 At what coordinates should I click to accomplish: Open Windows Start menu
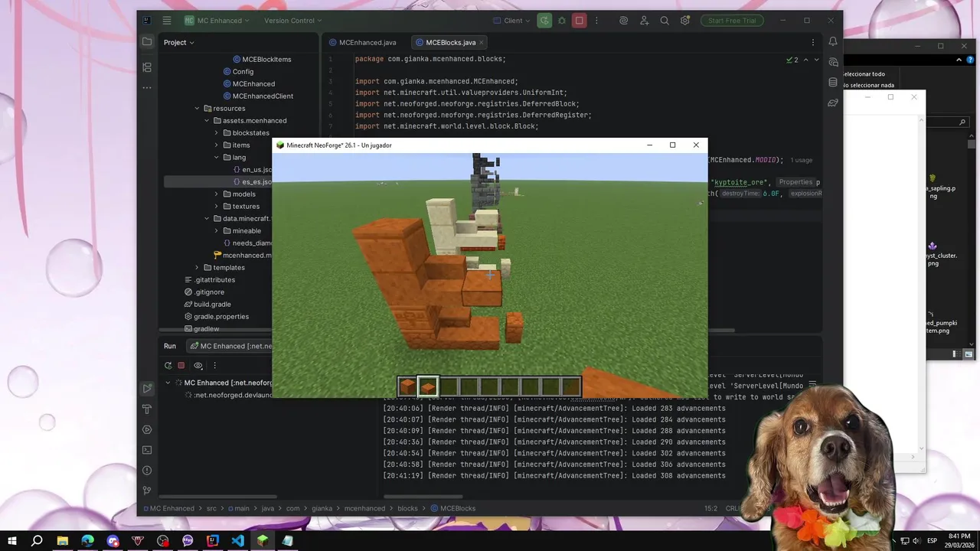pos(12,540)
